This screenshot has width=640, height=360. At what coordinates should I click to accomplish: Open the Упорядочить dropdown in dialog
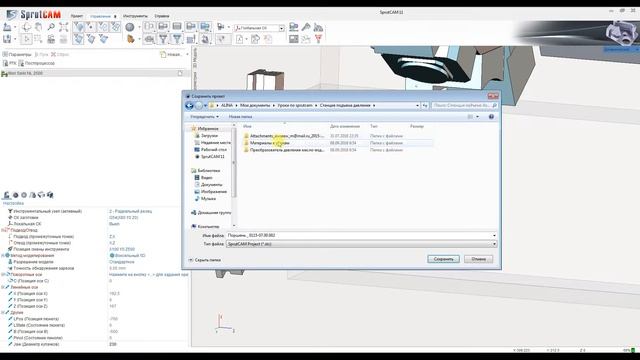(204, 117)
